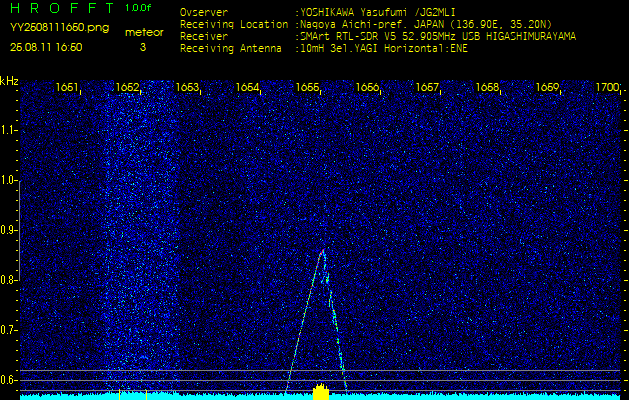Click the yellow meteor detection bar at bottom
Viewport: 629px width, 400px height.
tap(321, 392)
